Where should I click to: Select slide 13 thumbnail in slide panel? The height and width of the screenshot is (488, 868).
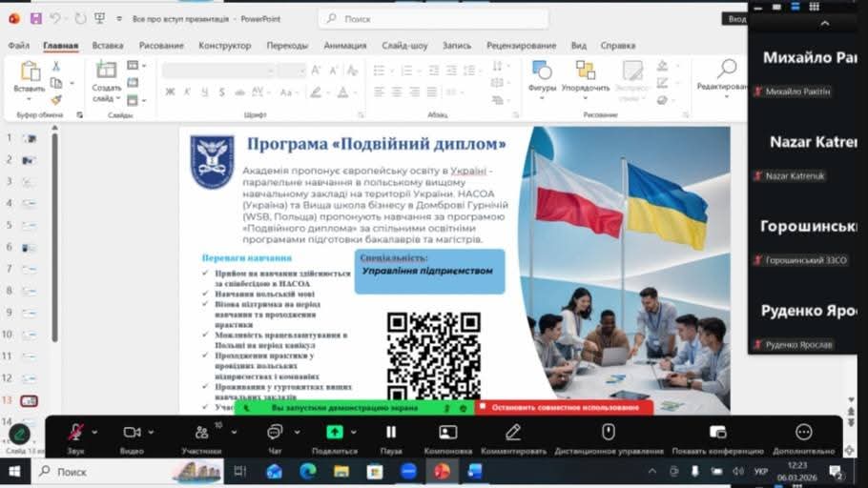[29, 400]
